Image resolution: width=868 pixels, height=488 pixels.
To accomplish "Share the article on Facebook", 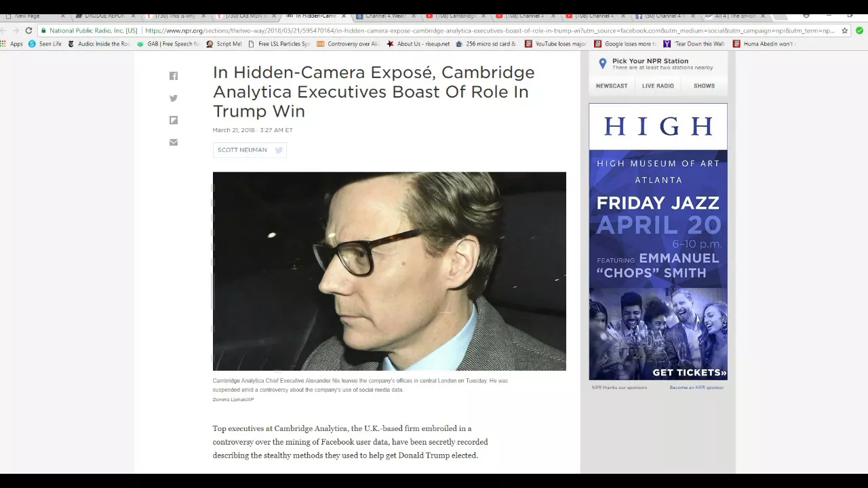I will coord(174,76).
